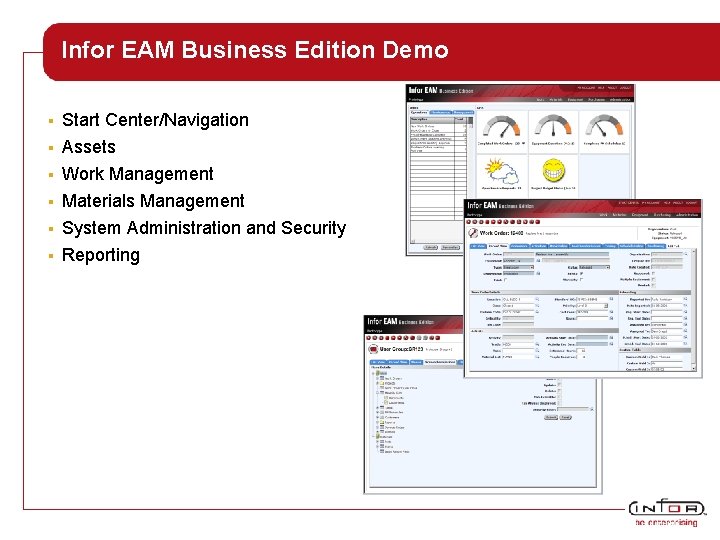
Task: Click the lookup icon beside Department field
Action: point(538,274)
